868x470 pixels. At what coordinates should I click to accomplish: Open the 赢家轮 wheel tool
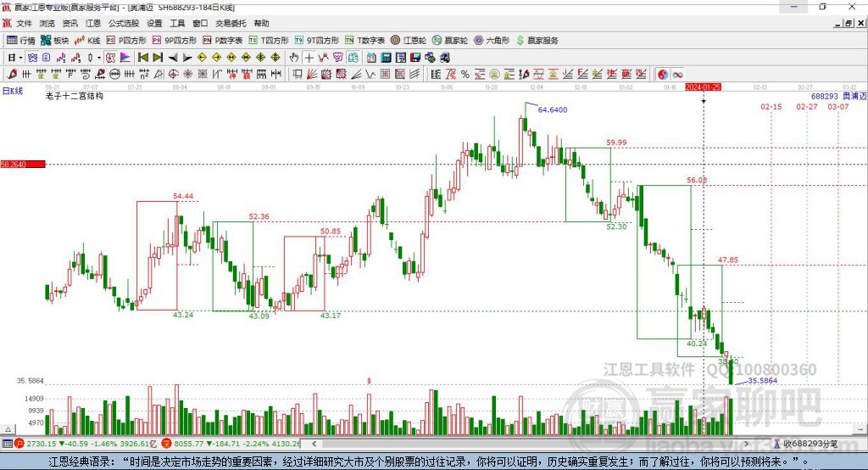(450, 41)
